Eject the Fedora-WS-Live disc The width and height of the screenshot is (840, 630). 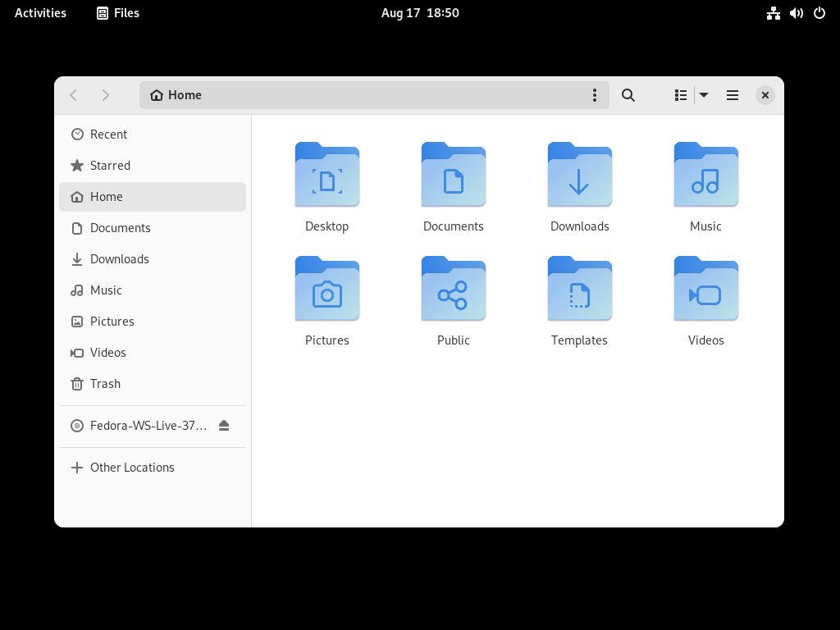click(x=224, y=426)
